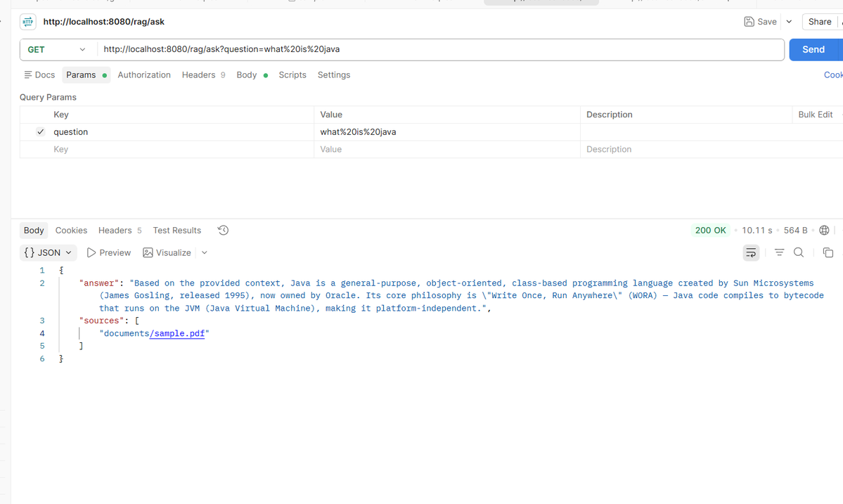The width and height of the screenshot is (843, 504).
Task: Click the 564 B response size
Action: click(x=795, y=231)
